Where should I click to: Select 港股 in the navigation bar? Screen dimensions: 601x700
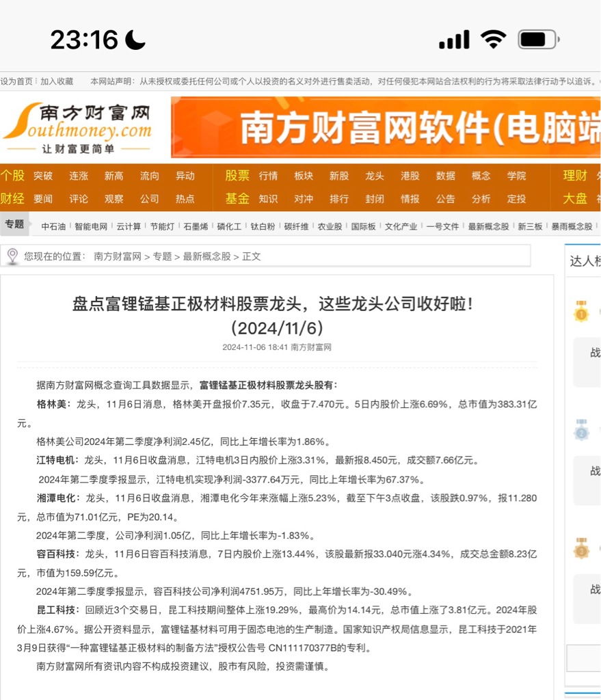point(410,176)
